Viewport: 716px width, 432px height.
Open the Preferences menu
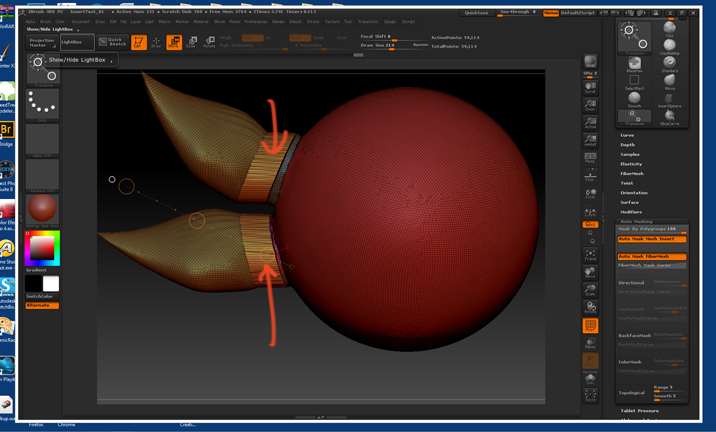(x=255, y=21)
